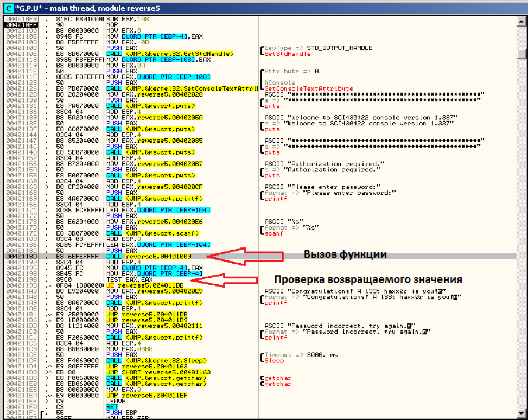Select the TEST EAX,EAX instruction

(x=130, y=279)
